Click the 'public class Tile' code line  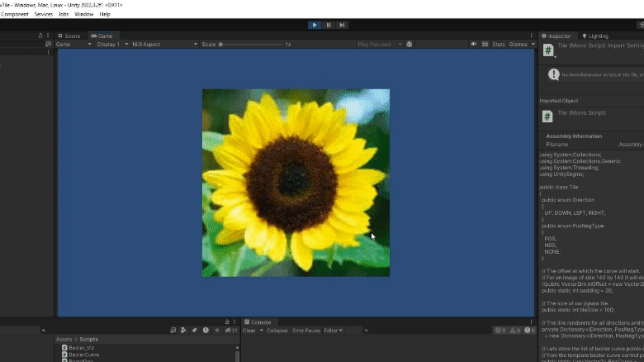coord(559,187)
